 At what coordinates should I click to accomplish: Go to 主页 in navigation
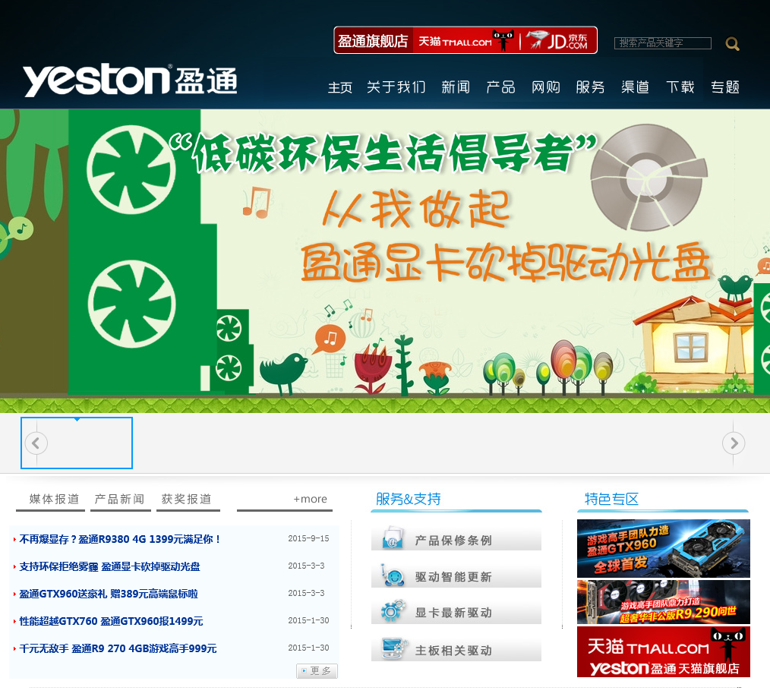point(340,87)
